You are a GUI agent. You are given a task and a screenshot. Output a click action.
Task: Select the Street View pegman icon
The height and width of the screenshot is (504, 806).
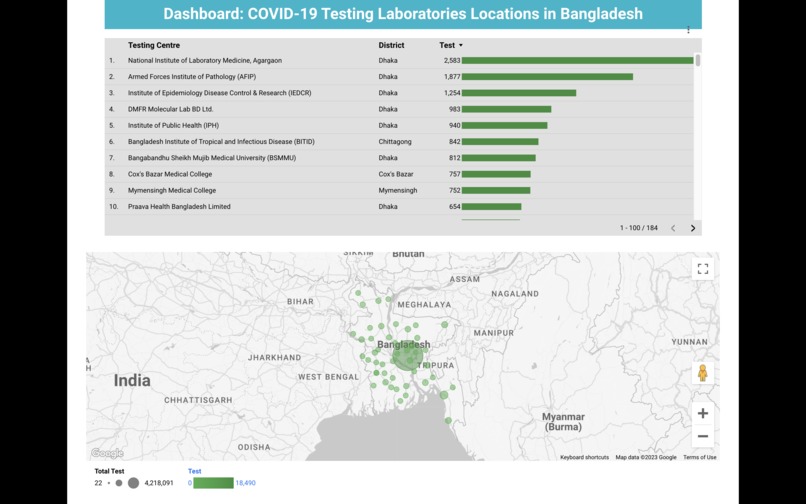click(703, 373)
